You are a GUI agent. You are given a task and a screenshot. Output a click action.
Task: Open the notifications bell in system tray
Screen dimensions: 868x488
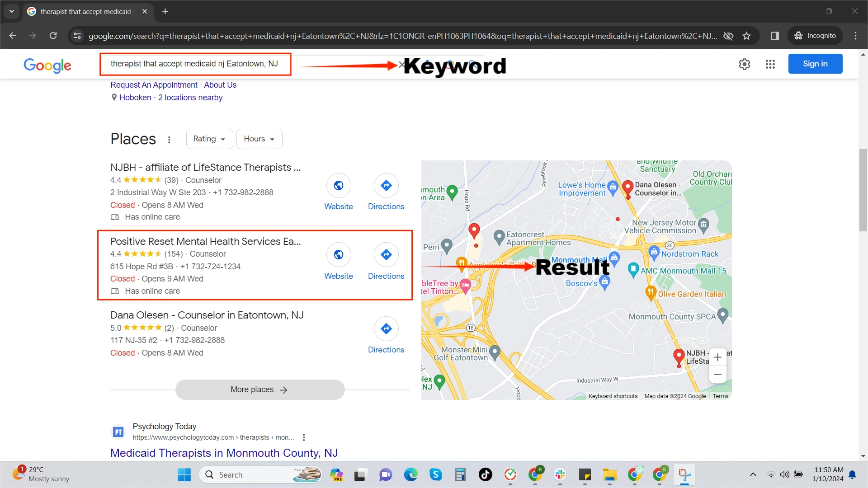point(852,474)
